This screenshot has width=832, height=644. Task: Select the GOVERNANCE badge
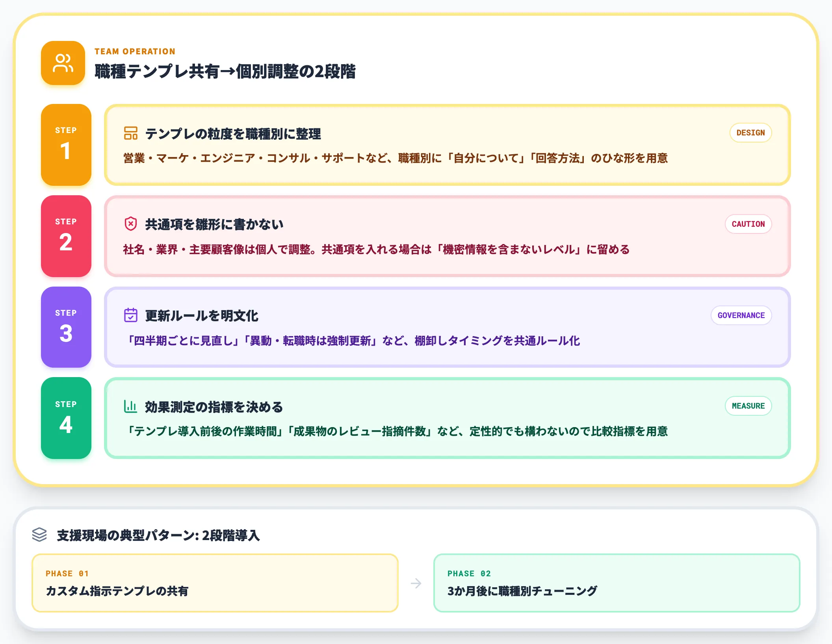(x=741, y=315)
